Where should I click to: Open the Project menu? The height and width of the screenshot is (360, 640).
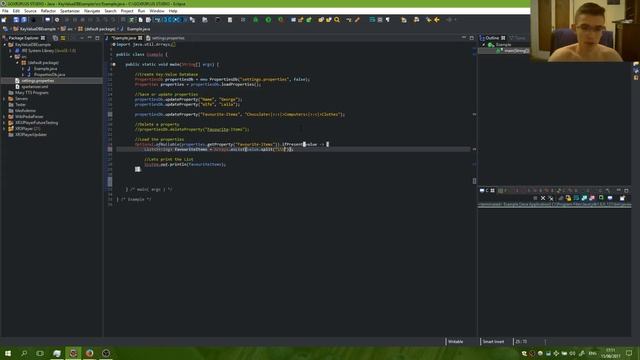tap(127, 11)
